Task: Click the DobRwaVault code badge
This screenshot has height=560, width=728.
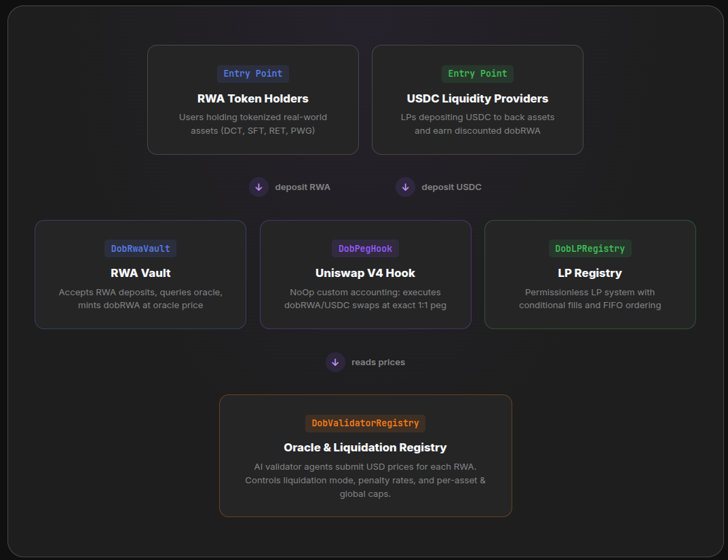Action: pyautogui.click(x=140, y=248)
